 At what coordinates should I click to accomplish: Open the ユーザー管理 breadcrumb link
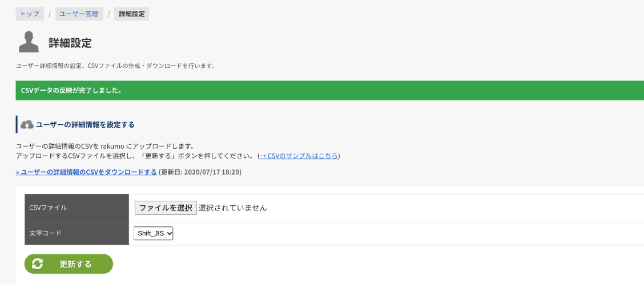pyautogui.click(x=79, y=14)
